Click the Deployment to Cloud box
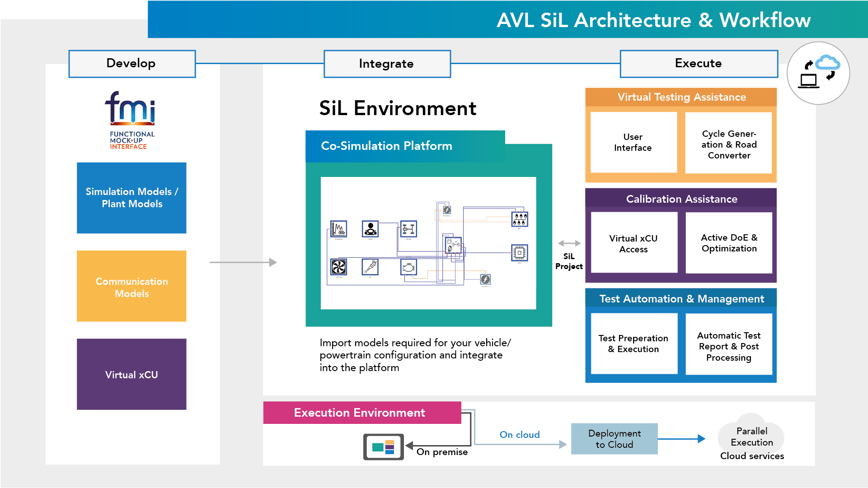Screen dimensions: 868x488 tap(614, 439)
